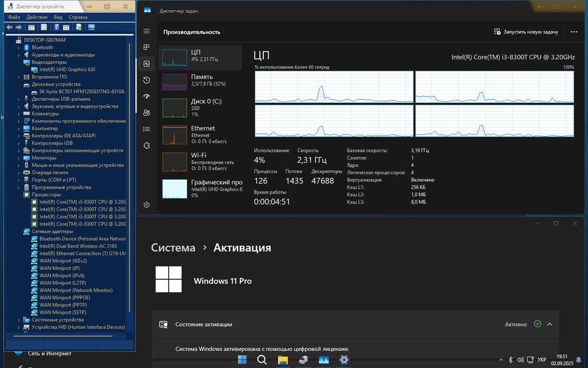Click scan for hardware changes toolbar icon
This screenshot has width=588, height=368.
click(91, 27)
